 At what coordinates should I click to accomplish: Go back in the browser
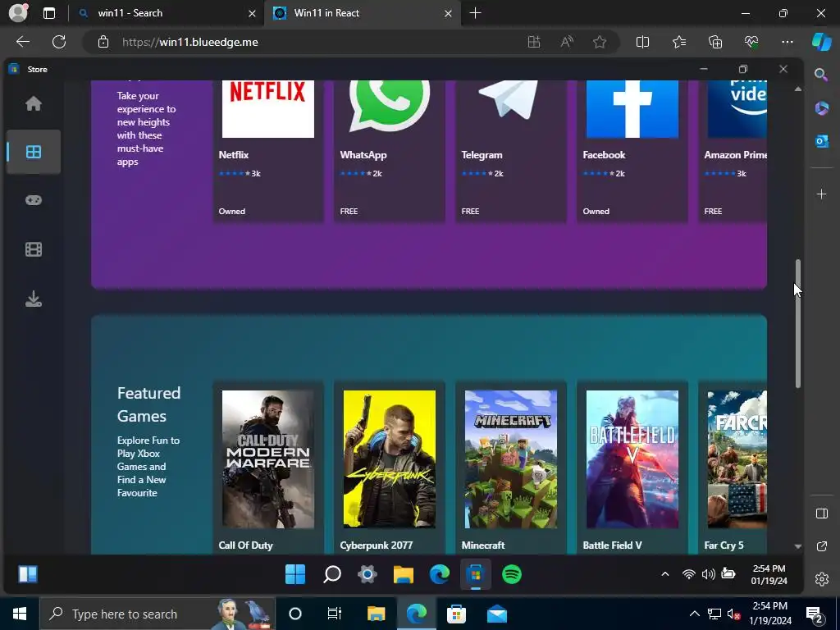pyautogui.click(x=23, y=42)
